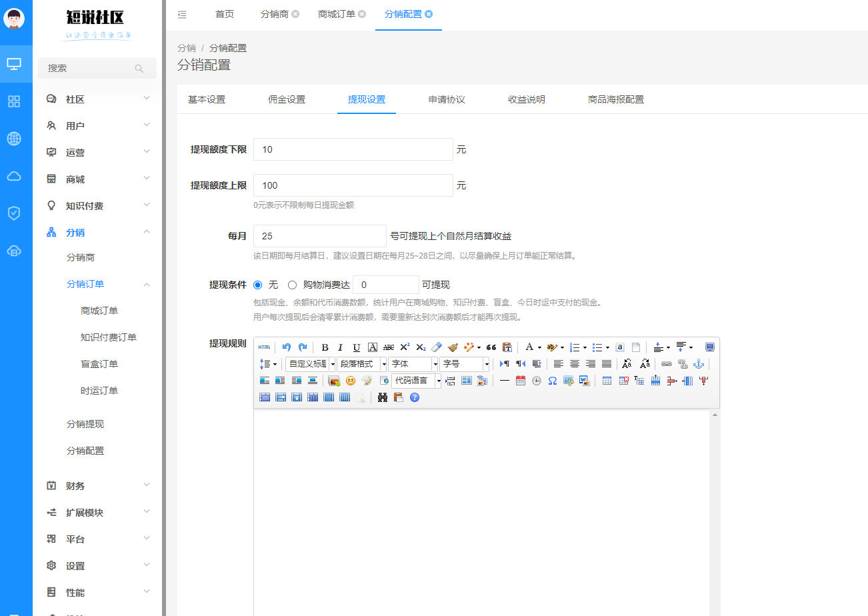868x616 pixels.
Task: Open HTML source mode in editor
Action: pyautogui.click(x=265, y=347)
